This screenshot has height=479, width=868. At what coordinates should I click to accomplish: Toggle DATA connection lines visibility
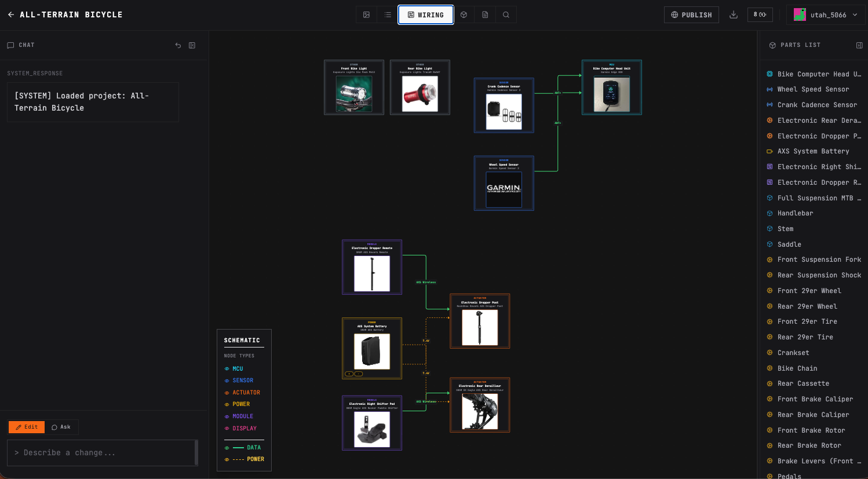point(227,448)
